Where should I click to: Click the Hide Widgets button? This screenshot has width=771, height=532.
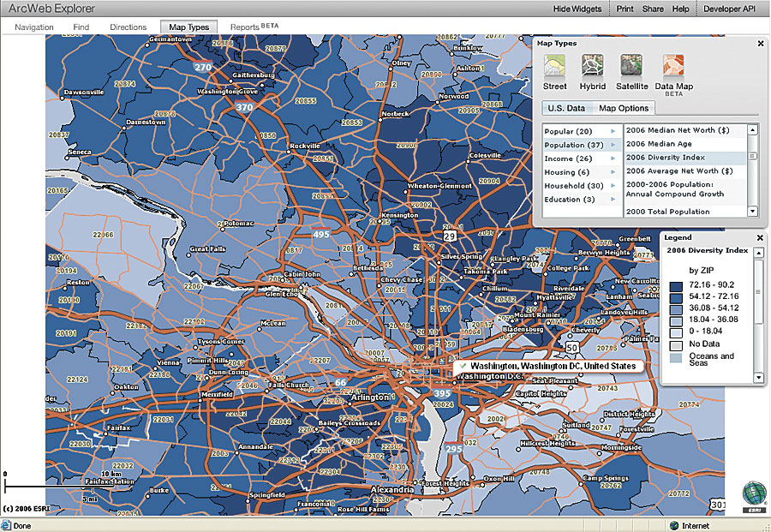point(577,9)
